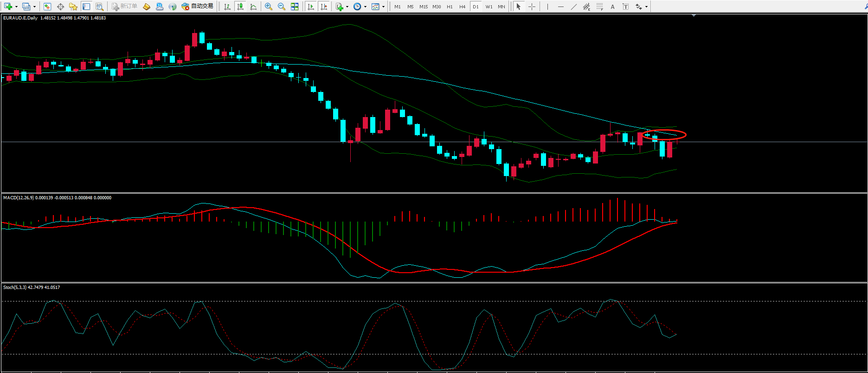Viewport: 868px width, 373px height.
Task: Click the Tile Windows icon
Action: click(295, 7)
